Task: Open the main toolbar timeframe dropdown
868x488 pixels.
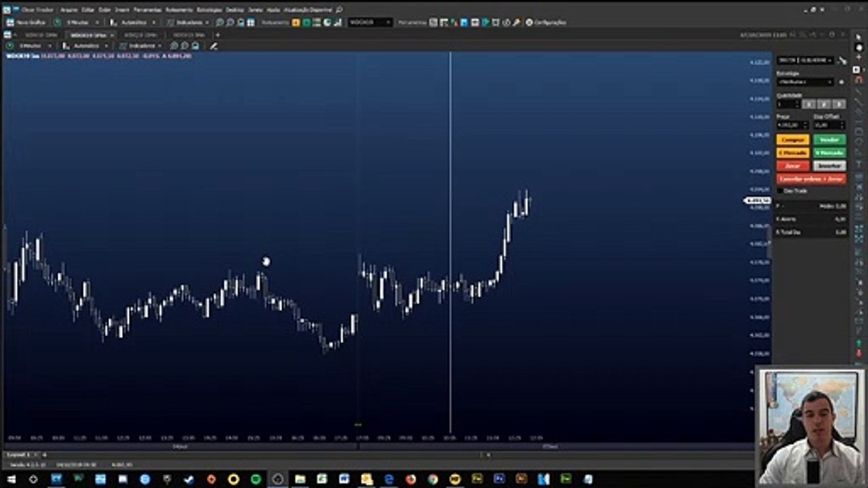Action: coord(81,22)
